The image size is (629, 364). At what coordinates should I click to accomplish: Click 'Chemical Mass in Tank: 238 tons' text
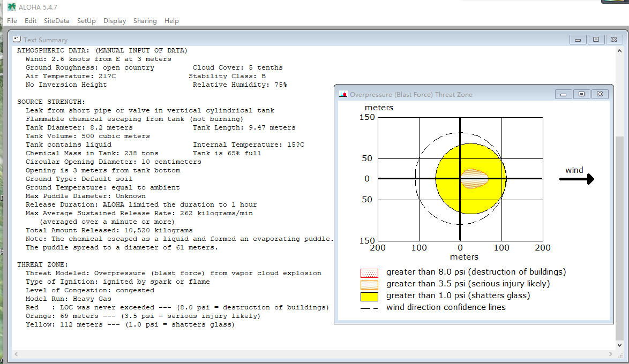(92, 153)
